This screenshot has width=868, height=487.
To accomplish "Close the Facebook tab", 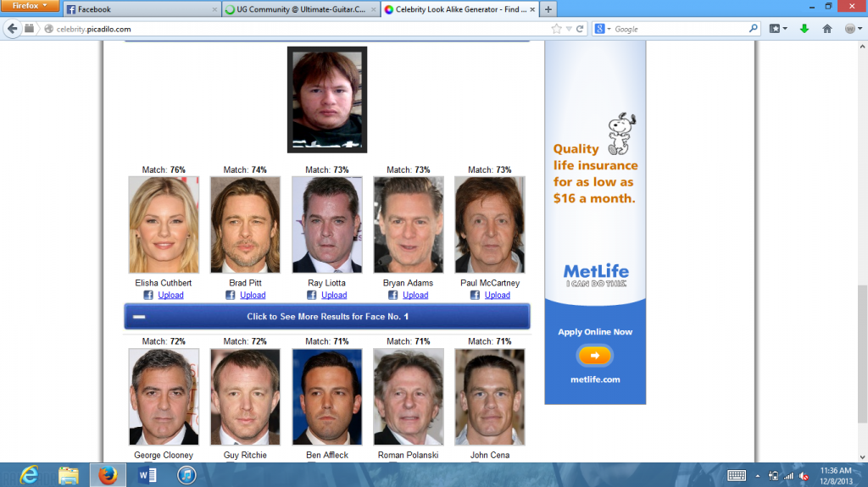I will point(214,9).
